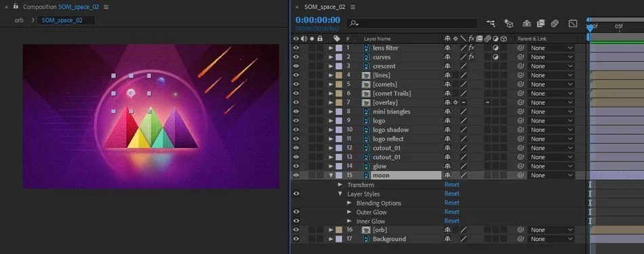Collapse the Layer Styles group

[x=340, y=194]
